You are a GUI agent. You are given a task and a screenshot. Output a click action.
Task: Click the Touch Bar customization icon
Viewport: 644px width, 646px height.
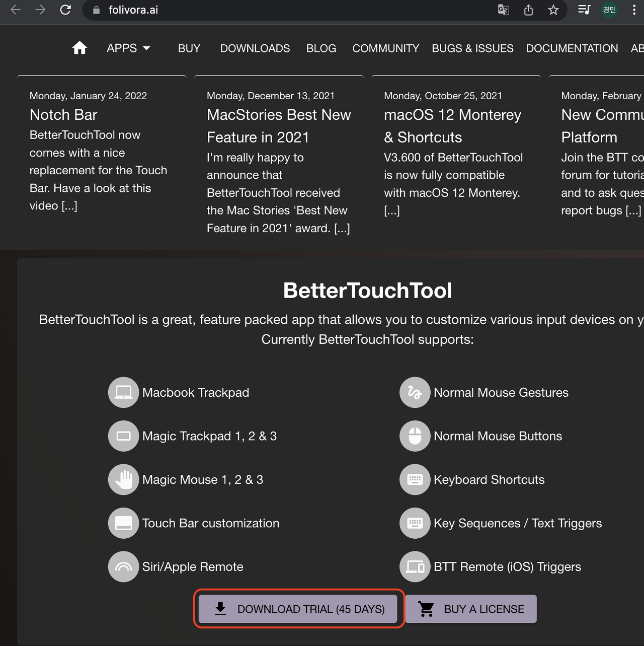pyautogui.click(x=123, y=523)
